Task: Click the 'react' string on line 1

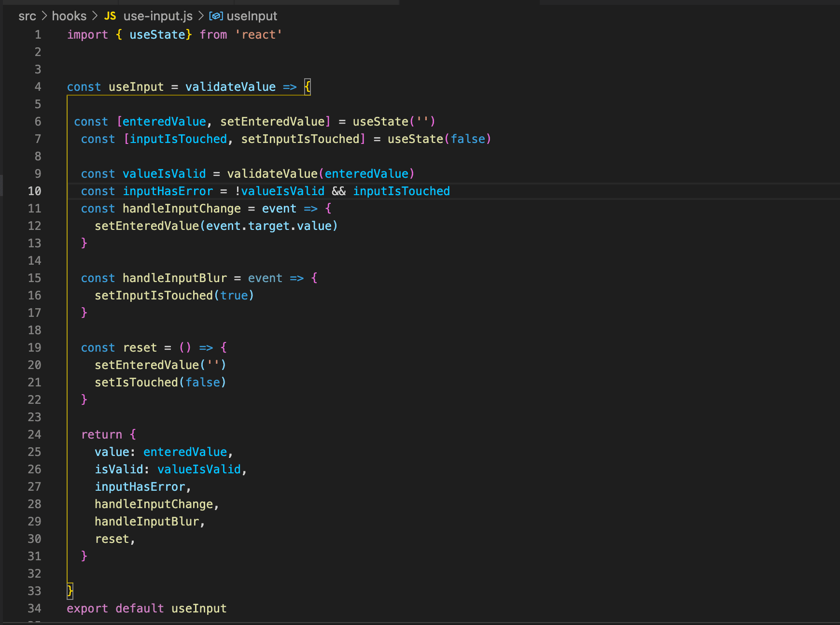Action: [x=258, y=35]
